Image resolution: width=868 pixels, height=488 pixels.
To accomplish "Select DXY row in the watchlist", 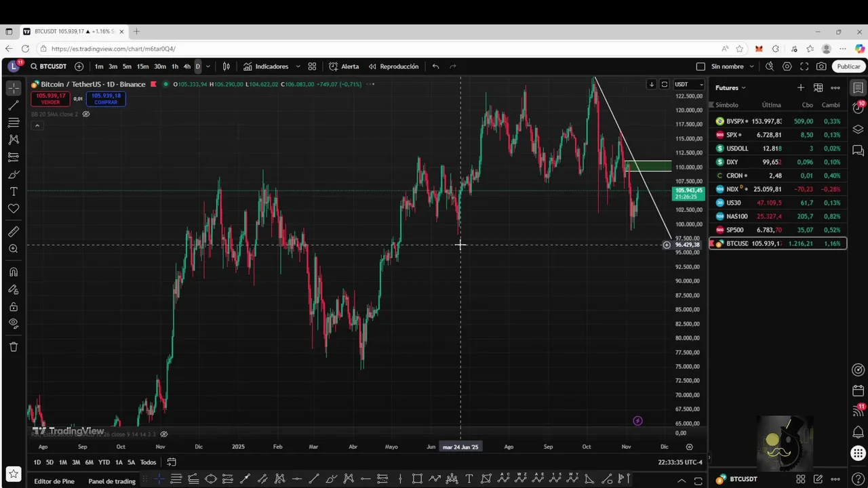I will [778, 162].
